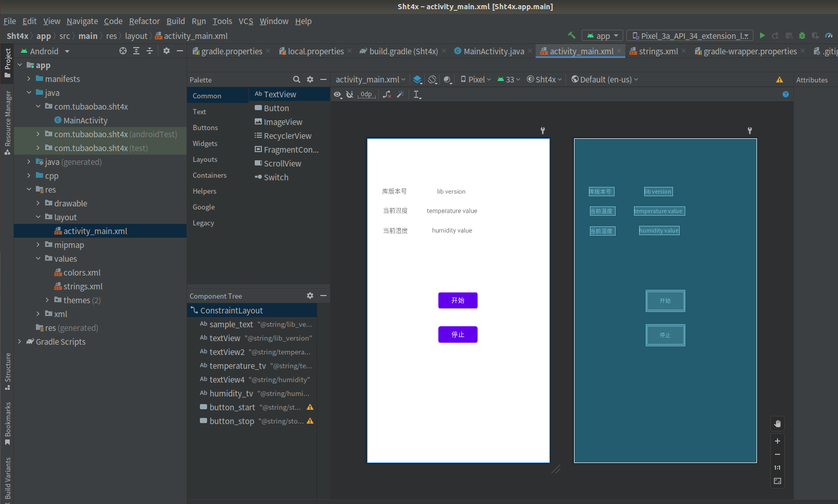Click the Clear All Constraints icon
Image resolution: width=838 pixels, height=504 pixels.
click(387, 94)
